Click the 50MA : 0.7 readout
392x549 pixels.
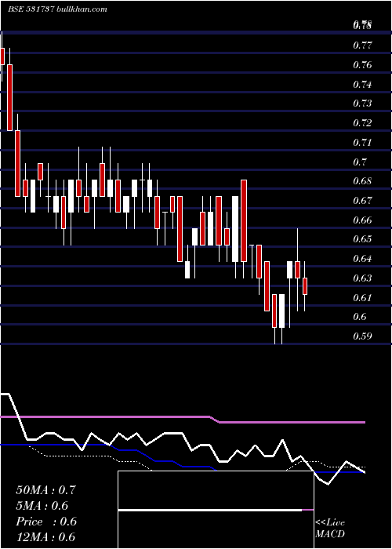point(45,490)
